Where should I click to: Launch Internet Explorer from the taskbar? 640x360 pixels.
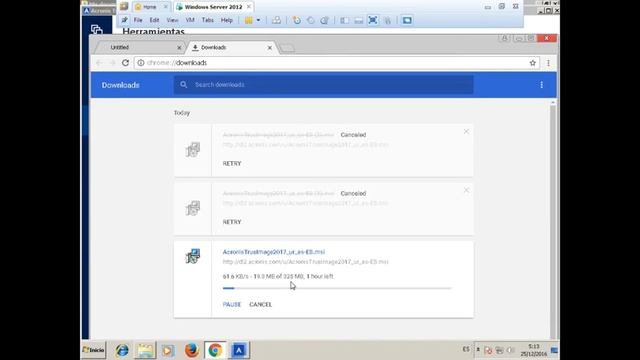pyautogui.click(x=122, y=350)
